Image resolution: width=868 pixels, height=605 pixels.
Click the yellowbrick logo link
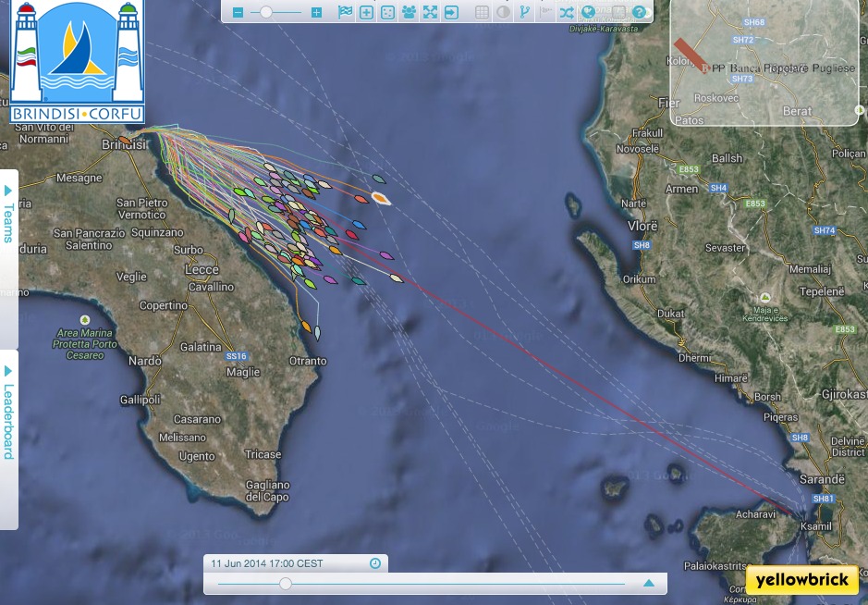(801, 580)
